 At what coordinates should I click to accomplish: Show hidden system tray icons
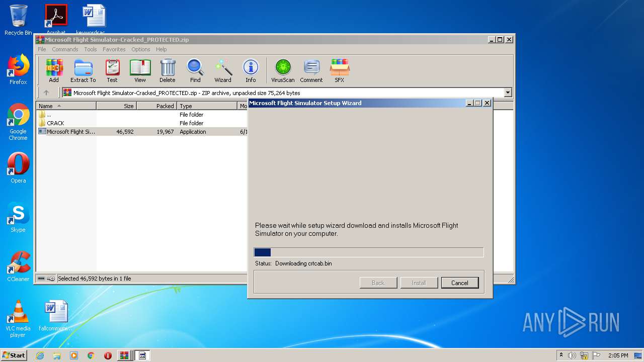coord(561,355)
